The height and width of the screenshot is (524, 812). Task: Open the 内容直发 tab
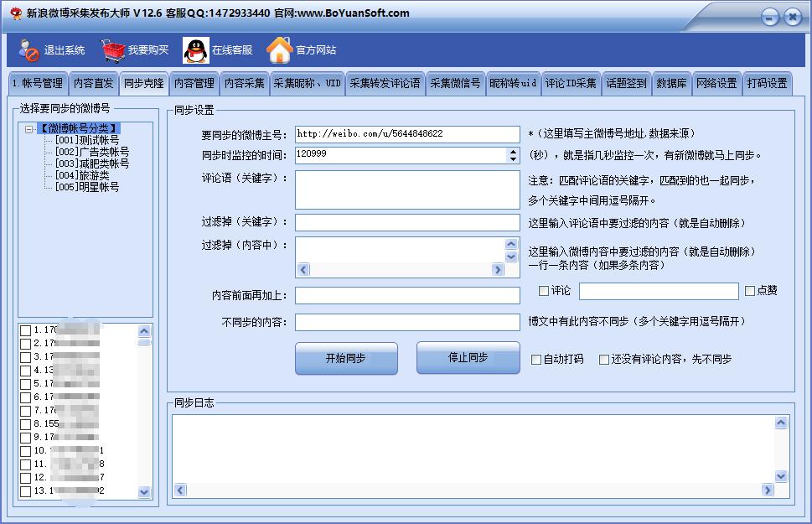coord(93,84)
